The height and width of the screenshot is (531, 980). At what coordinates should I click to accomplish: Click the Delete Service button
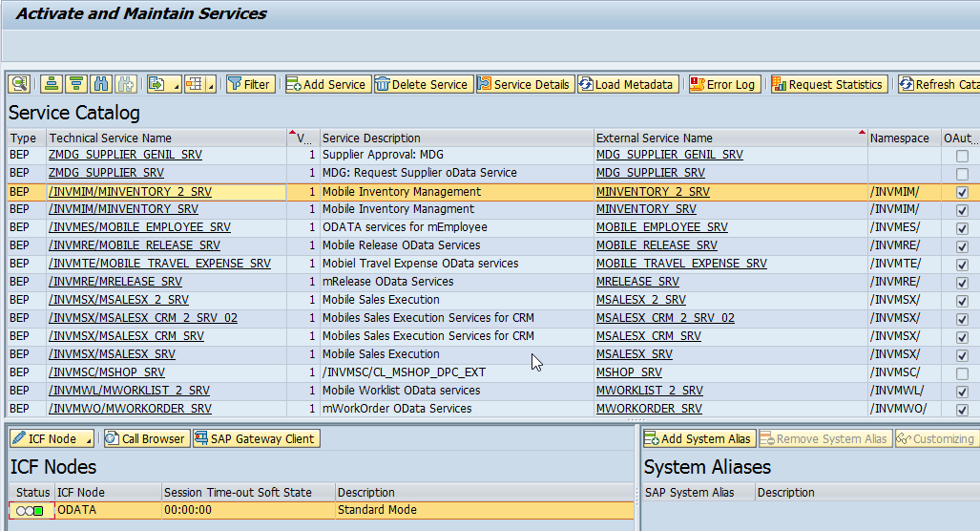(421, 84)
